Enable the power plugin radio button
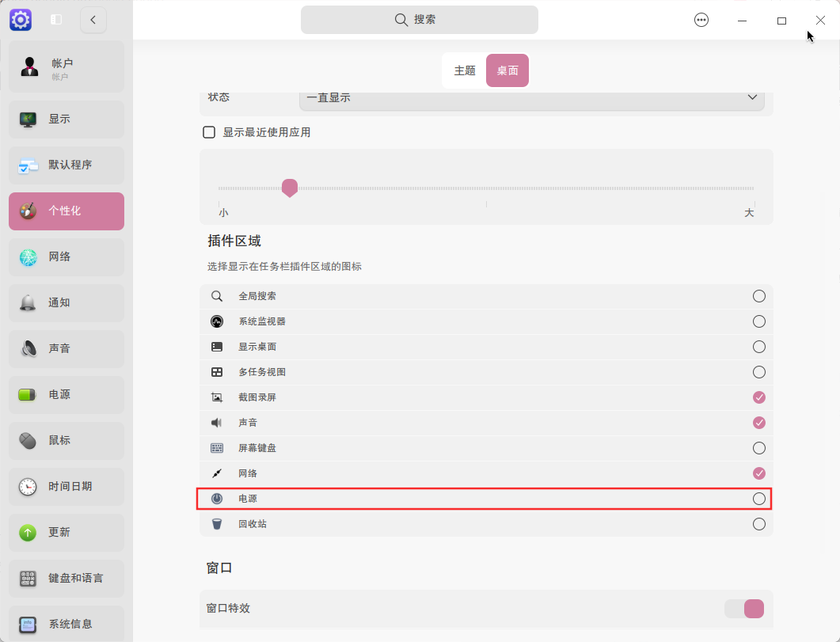This screenshot has height=642, width=840. (758, 499)
